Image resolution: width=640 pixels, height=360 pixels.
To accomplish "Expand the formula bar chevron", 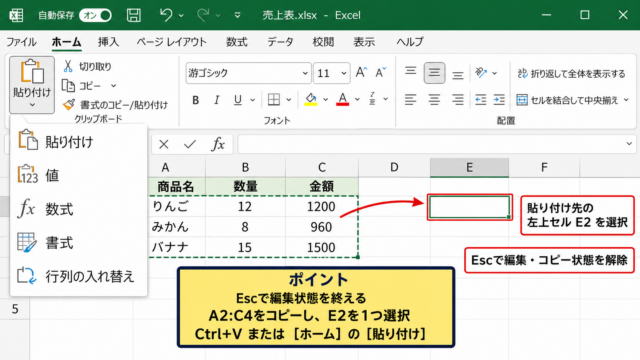I will click(629, 144).
